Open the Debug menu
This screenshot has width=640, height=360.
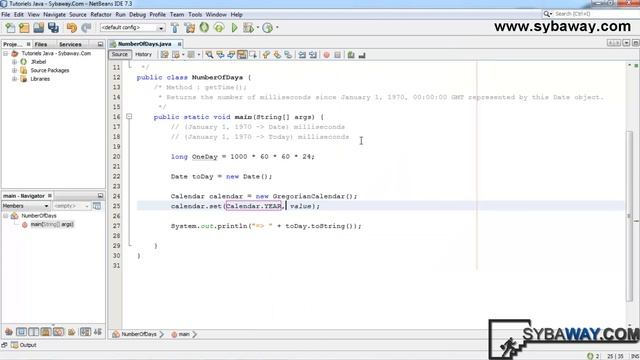[138, 14]
